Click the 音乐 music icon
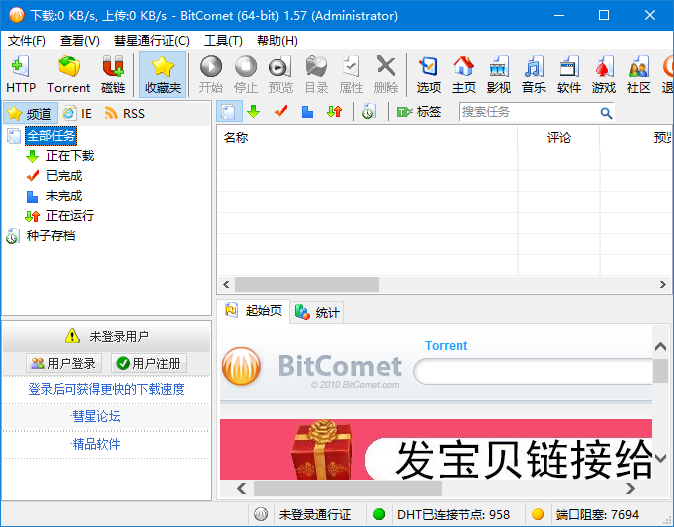This screenshot has width=674, height=527. [534, 75]
